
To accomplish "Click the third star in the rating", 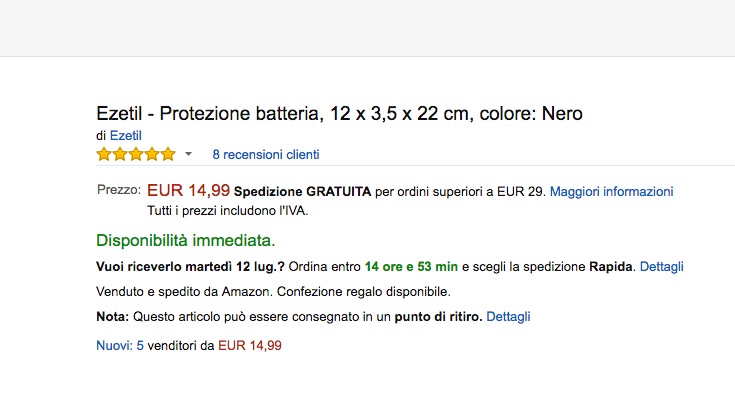I will tap(136, 154).
